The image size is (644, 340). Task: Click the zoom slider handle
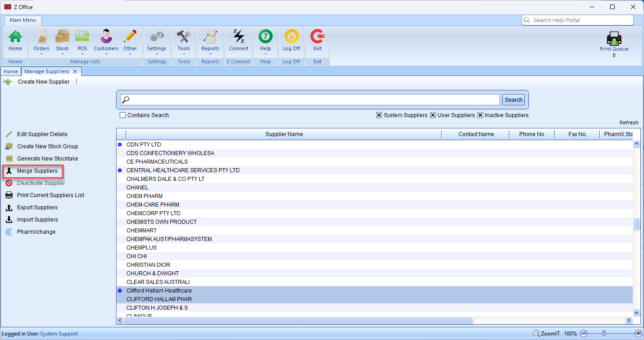click(604, 333)
